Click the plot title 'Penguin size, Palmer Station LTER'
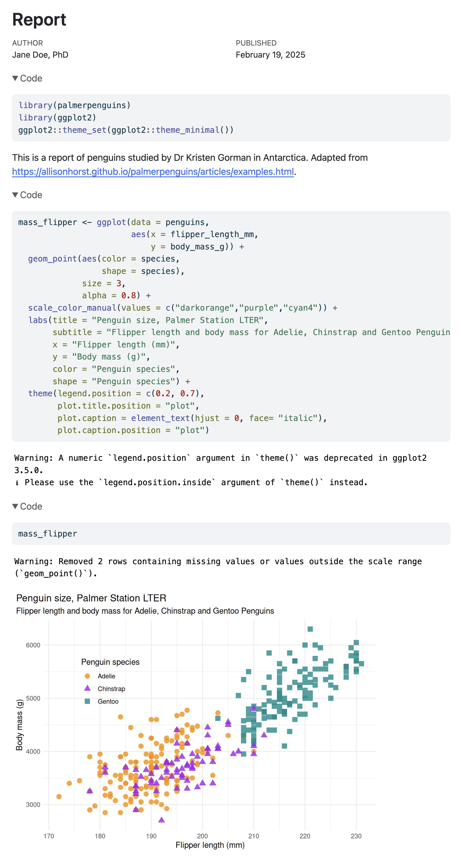This screenshot has width=462, height=868. (91, 598)
